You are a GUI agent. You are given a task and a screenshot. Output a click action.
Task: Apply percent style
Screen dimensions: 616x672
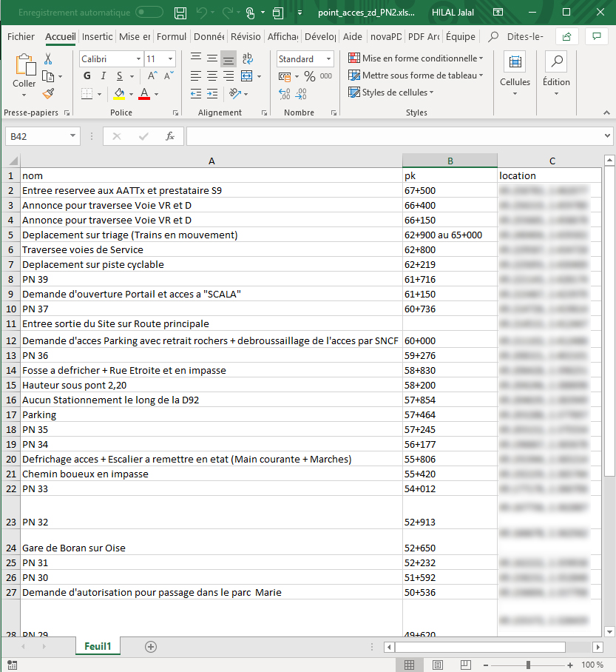(310, 76)
